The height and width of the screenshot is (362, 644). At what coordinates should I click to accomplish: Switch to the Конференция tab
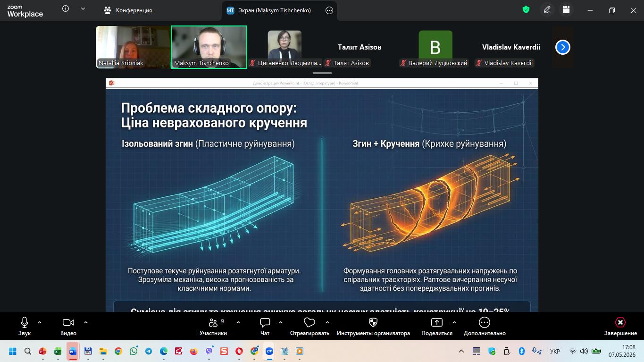[x=128, y=10]
